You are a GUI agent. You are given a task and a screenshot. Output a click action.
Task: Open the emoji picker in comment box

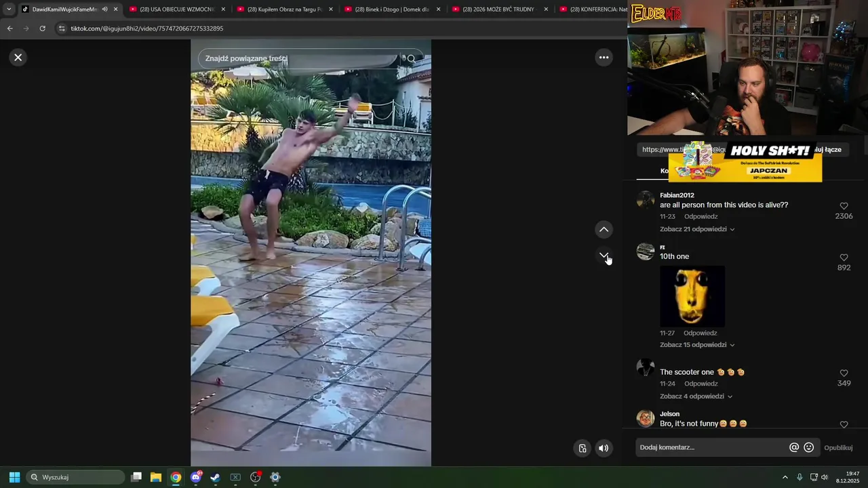pyautogui.click(x=808, y=447)
